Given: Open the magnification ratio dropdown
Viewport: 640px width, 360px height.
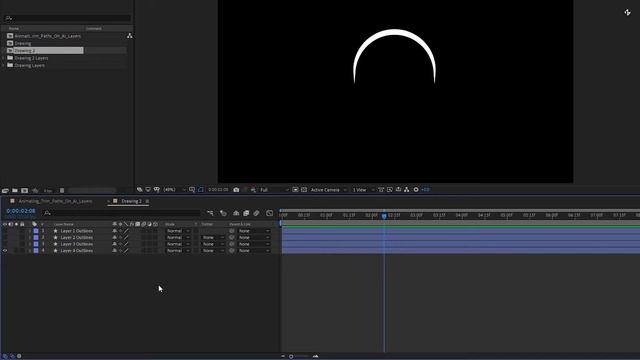Looking at the screenshot, I should [174, 190].
